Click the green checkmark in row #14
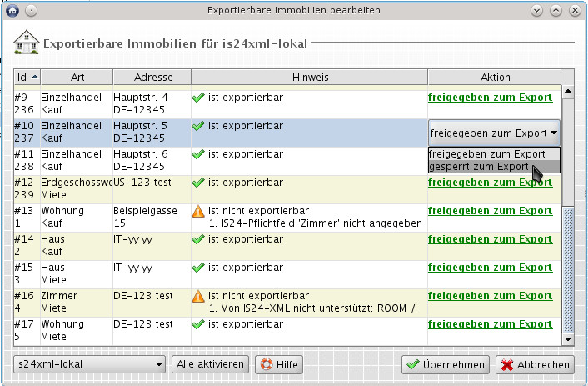Screen dimensions: 588x386 coord(197,239)
